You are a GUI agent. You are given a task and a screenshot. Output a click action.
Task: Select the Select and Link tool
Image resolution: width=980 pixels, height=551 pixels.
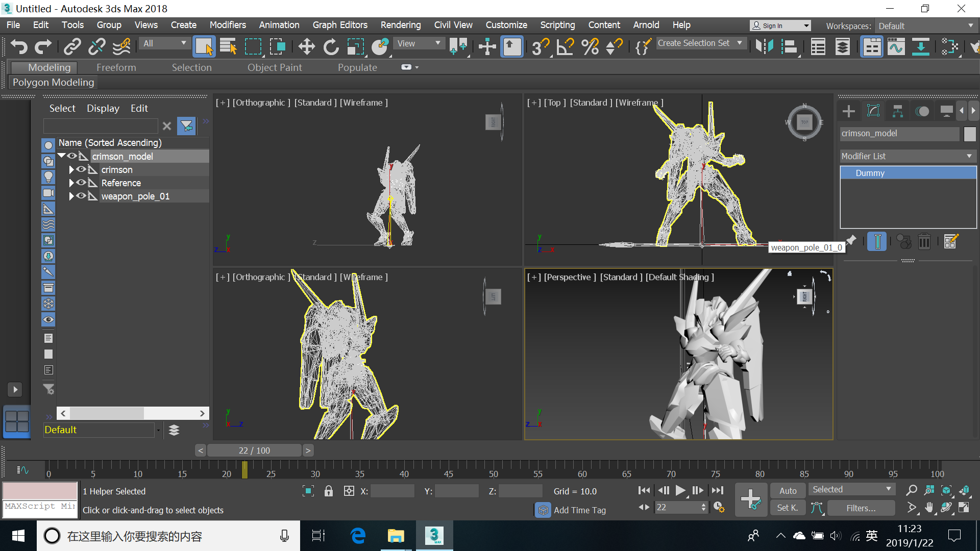72,46
